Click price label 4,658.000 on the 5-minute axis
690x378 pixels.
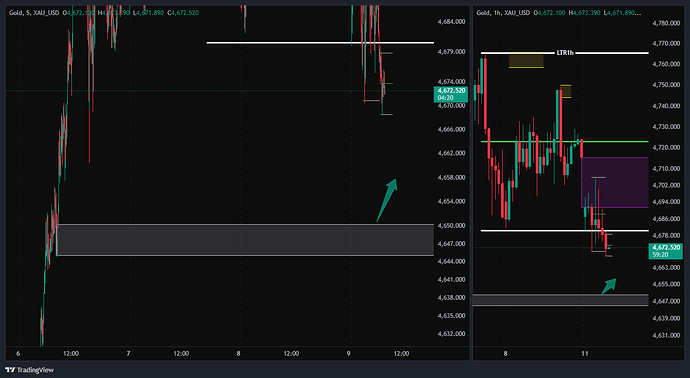[451, 177]
